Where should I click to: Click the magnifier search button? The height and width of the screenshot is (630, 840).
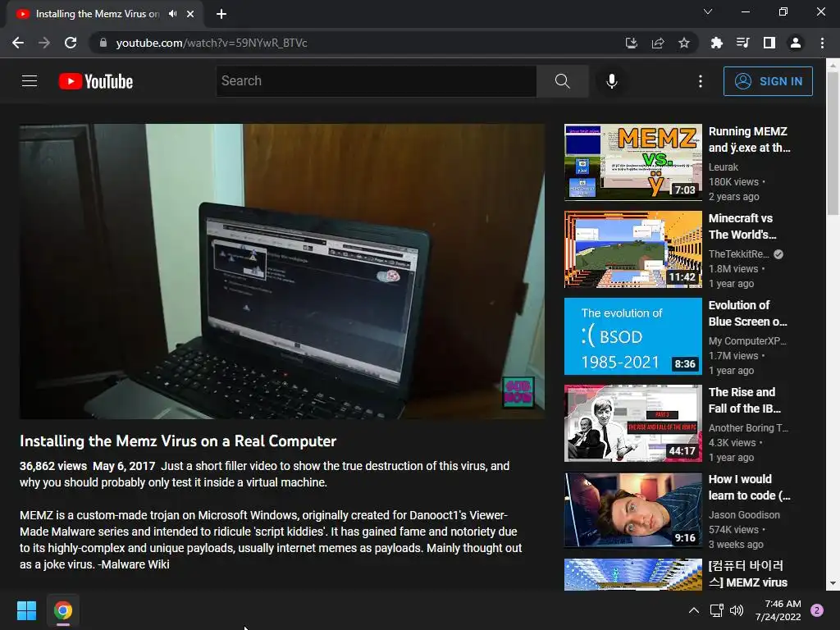click(x=563, y=81)
